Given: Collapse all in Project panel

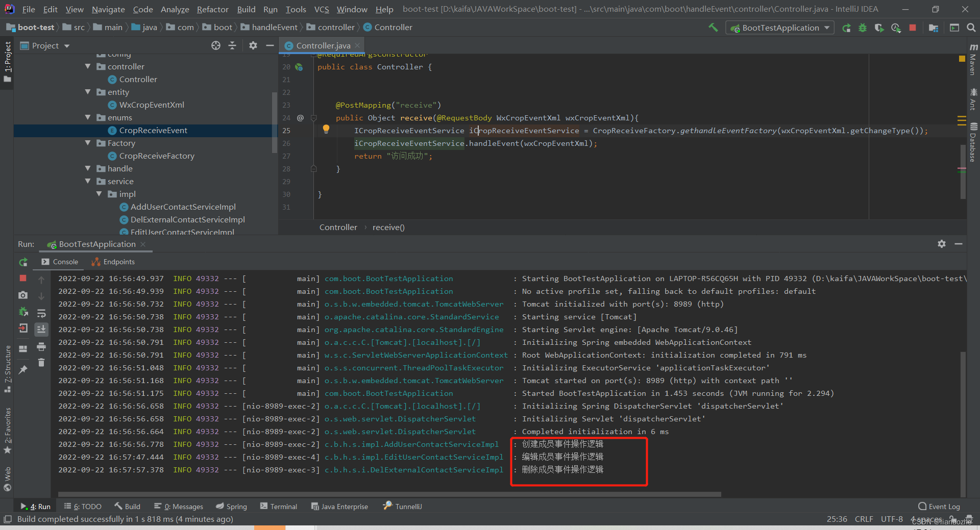Looking at the screenshot, I should 232,45.
